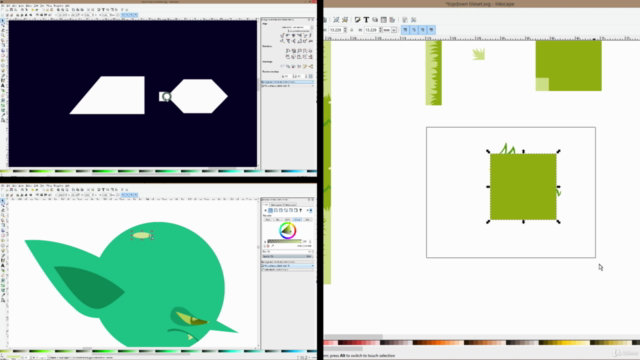Screen dimensions: 640x360
Task: Click the height field showing 13.229
Action: coord(372,30)
